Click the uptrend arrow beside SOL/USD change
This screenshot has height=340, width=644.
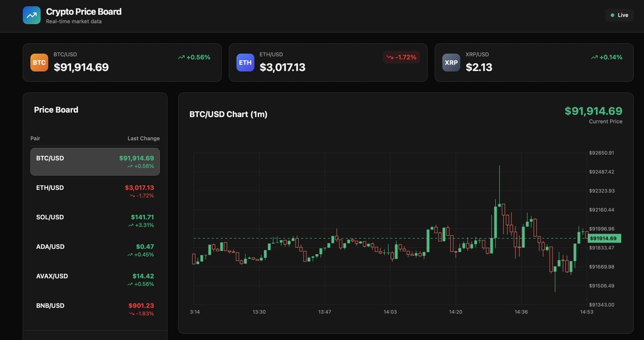[x=130, y=224]
